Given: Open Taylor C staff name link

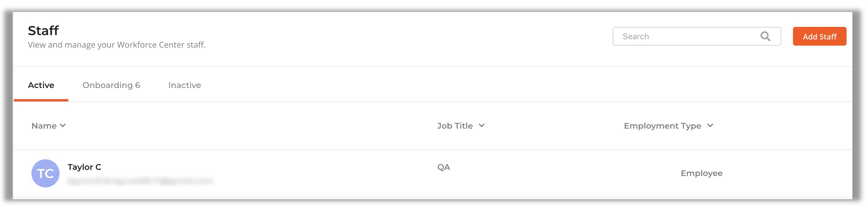Looking at the screenshot, I should [x=84, y=167].
